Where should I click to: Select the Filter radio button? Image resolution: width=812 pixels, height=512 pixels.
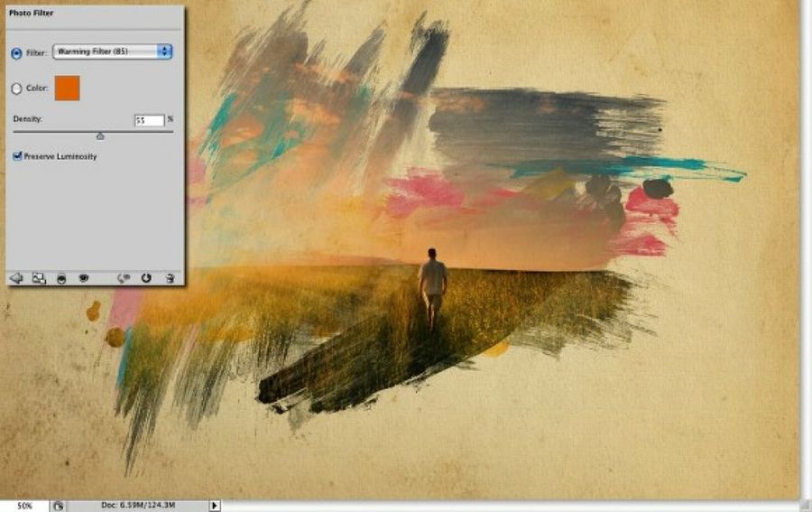[x=17, y=53]
